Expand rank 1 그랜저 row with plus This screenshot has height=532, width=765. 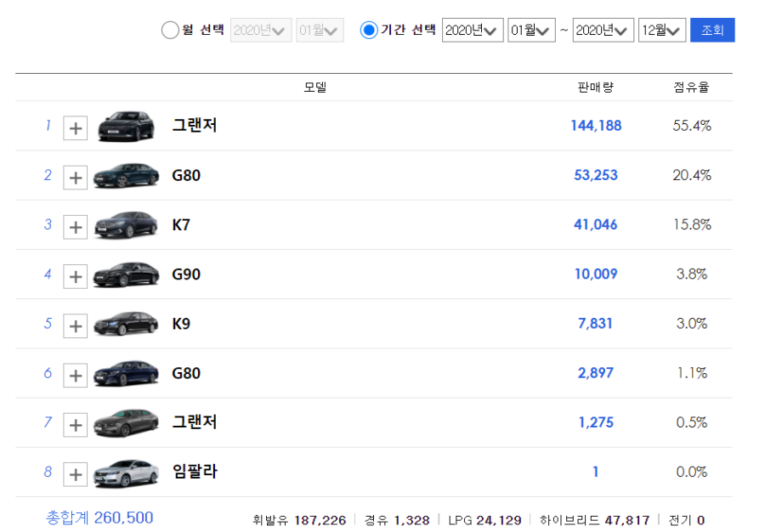[75, 128]
